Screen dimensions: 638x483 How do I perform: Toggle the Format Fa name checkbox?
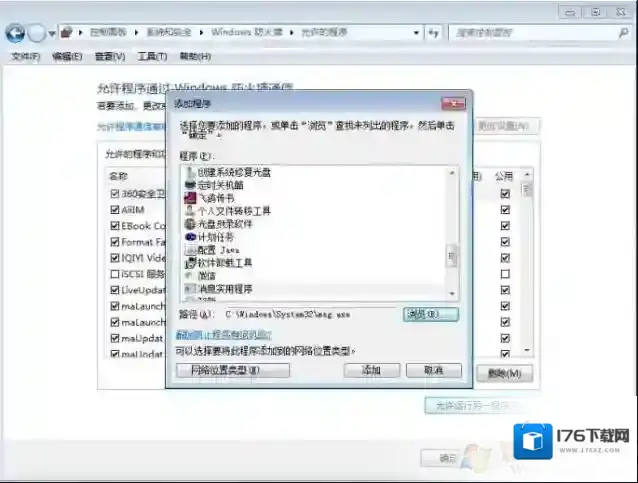click(x=115, y=242)
